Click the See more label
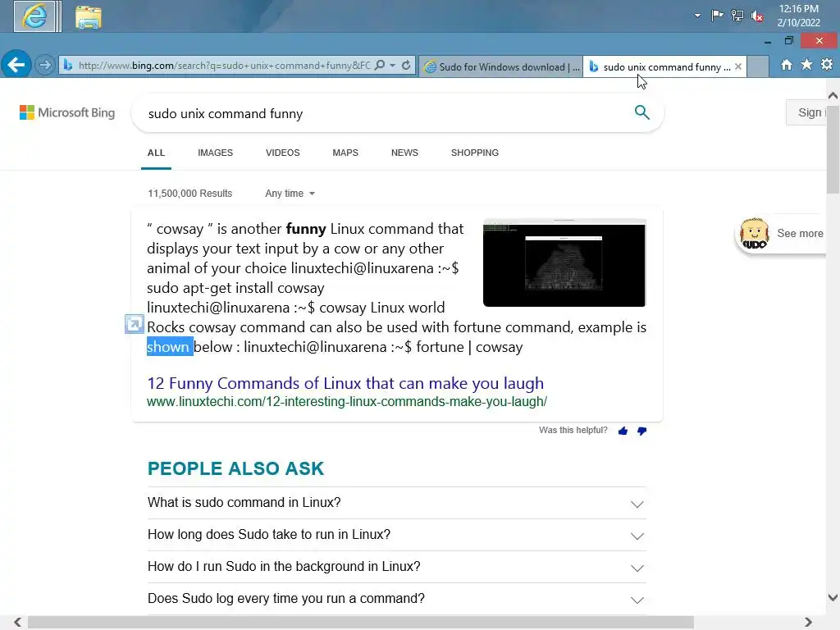 800,234
